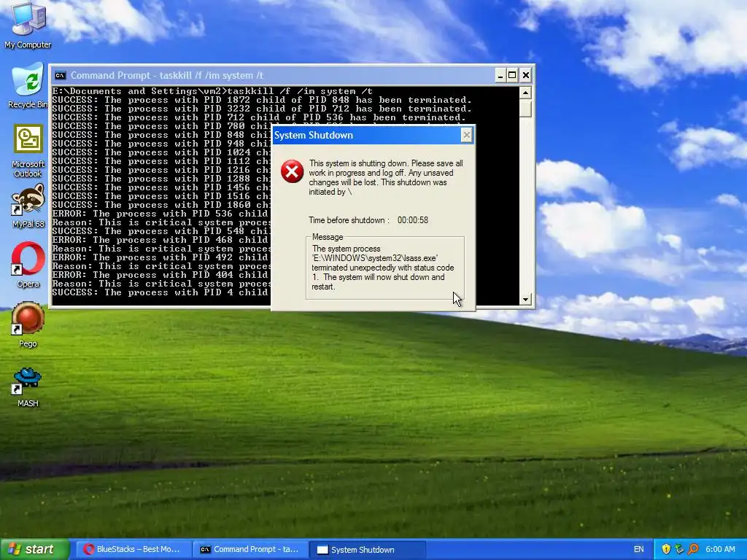Switch to Command Prompt taskbar button
The width and height of the screenshot is (747, 560).
point(249,550)
